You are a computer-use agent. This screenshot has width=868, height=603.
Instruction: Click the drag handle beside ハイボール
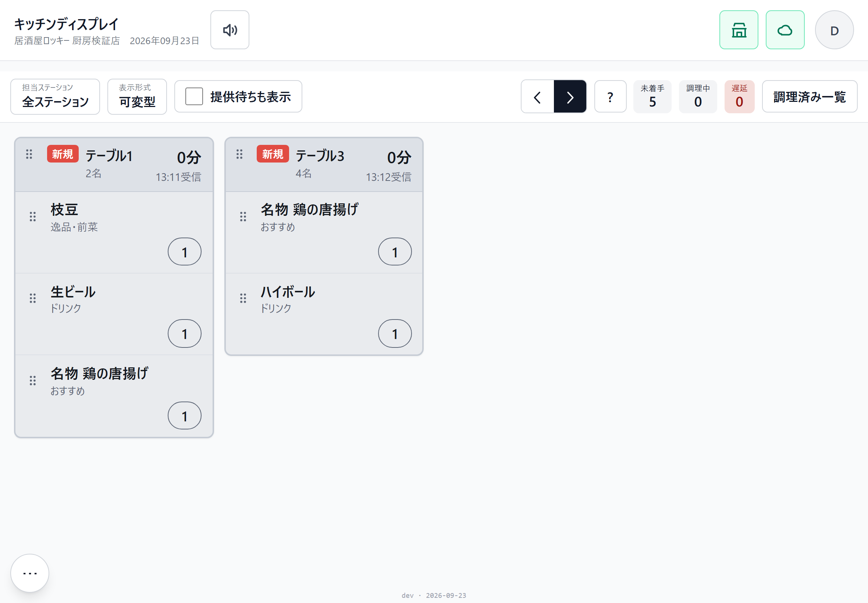243,298
